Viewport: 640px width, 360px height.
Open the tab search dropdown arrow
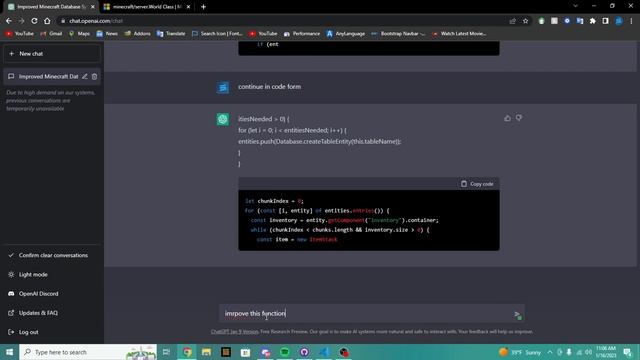pos(576,6)
